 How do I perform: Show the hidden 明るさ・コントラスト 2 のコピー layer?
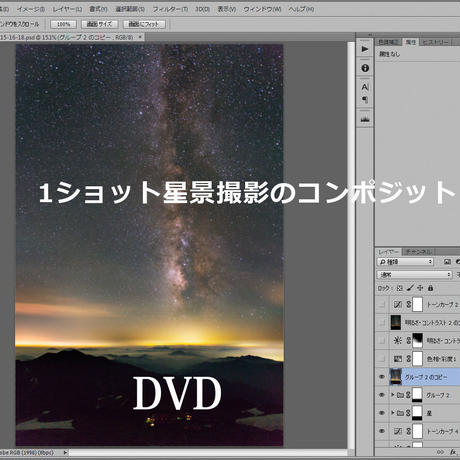[382, 322]
